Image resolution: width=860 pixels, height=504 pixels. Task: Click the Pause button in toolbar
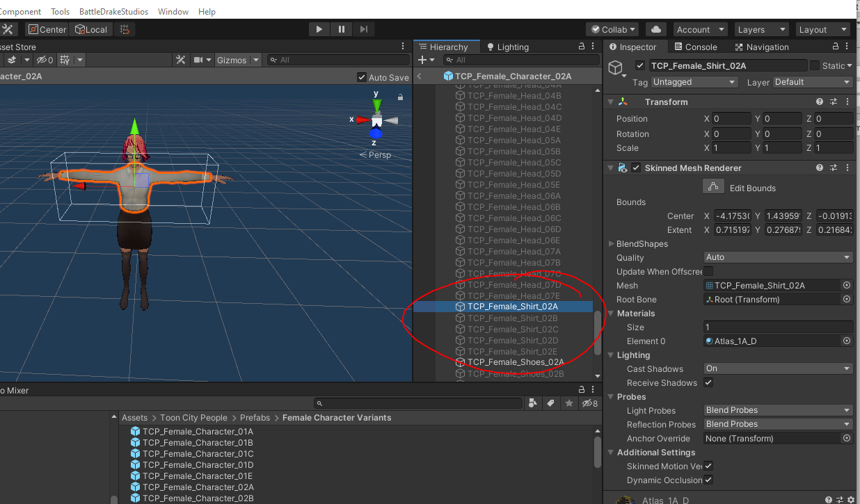[x=342, y=29]
